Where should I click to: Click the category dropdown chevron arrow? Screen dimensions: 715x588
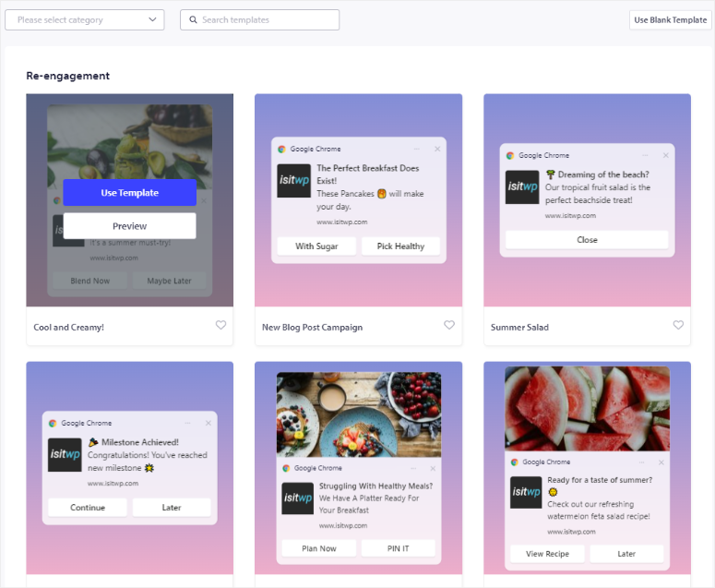point(152,19)
